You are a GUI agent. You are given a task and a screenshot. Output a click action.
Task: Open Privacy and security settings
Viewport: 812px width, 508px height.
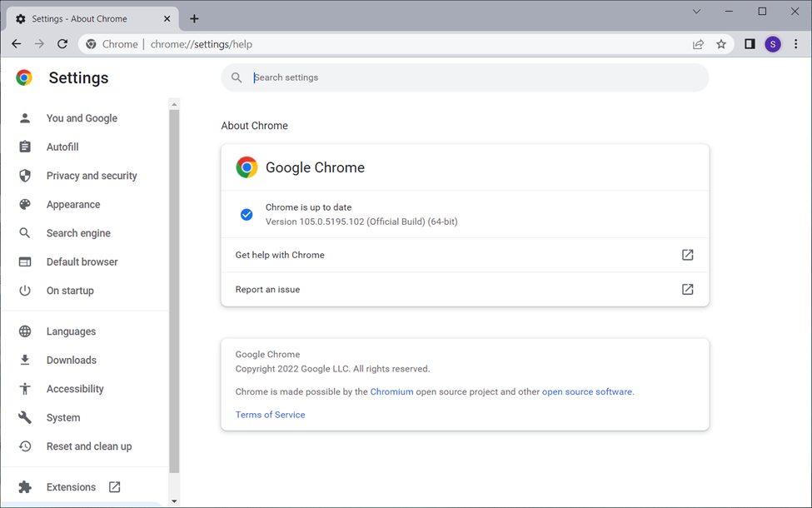point(92,176)
